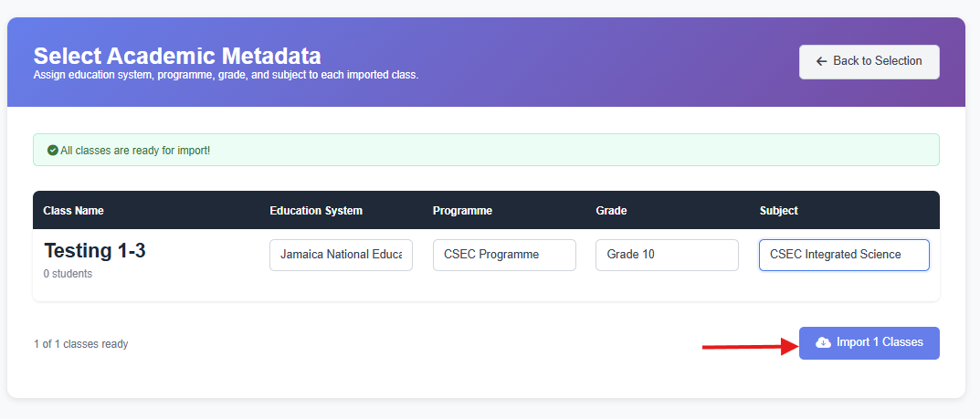The image size is (980, 419).
Task: Go back using the Back to Selection button
Action: click(869, 61)
